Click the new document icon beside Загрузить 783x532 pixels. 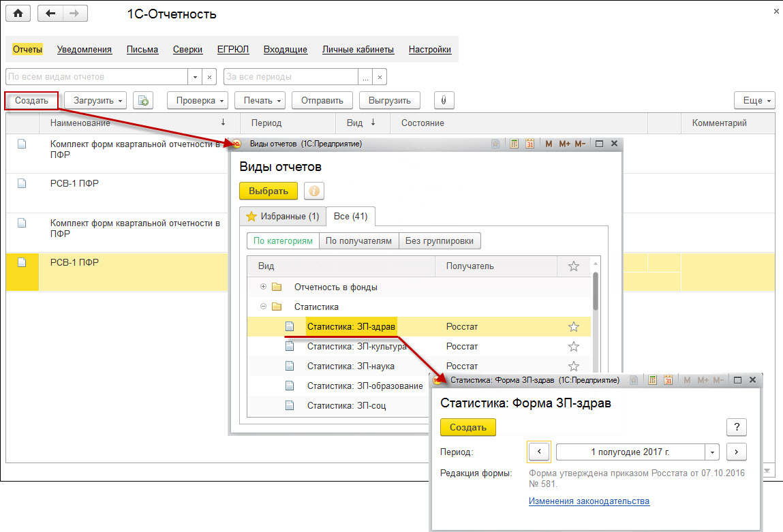[143, 100]
